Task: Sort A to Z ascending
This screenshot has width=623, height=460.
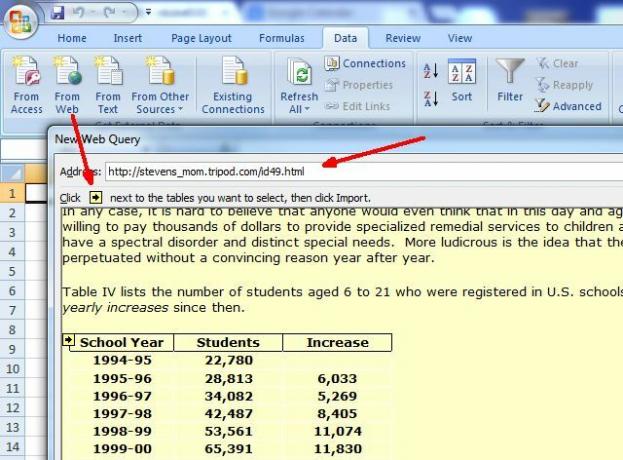Action: (x=431, y=71)
